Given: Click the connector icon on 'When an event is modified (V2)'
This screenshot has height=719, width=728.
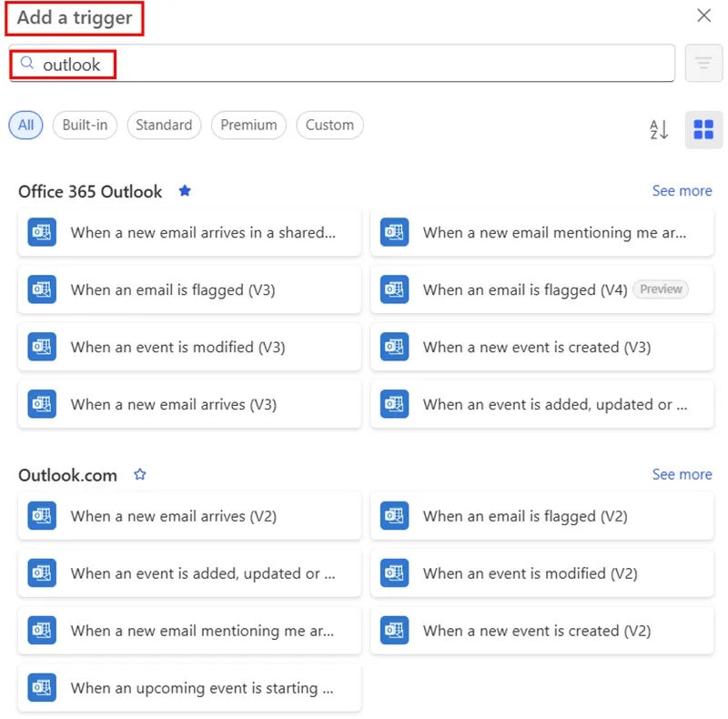Looking at the screenshot, I should point(394,573).
